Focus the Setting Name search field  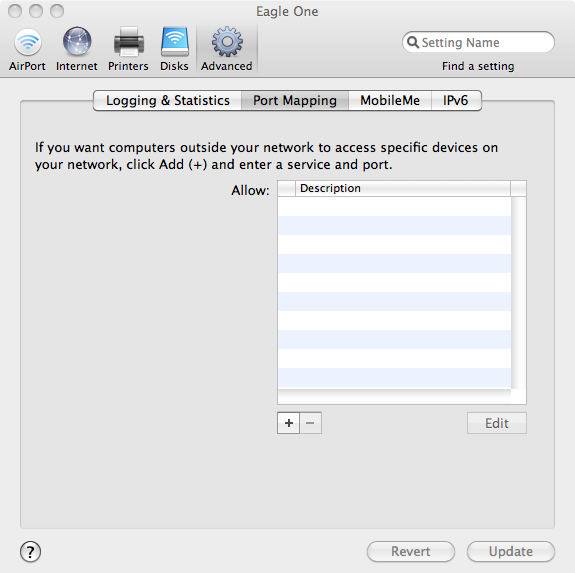[x=478, y=42]
